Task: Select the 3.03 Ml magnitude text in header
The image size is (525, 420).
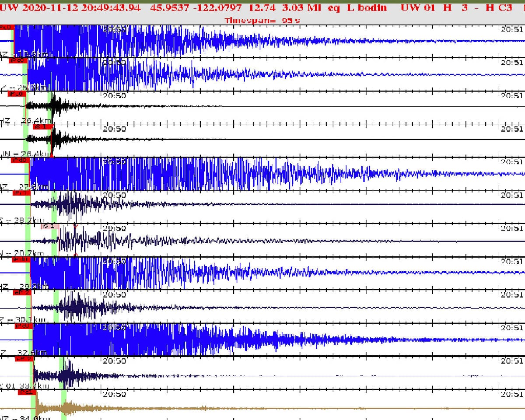Action: [302, 7]
